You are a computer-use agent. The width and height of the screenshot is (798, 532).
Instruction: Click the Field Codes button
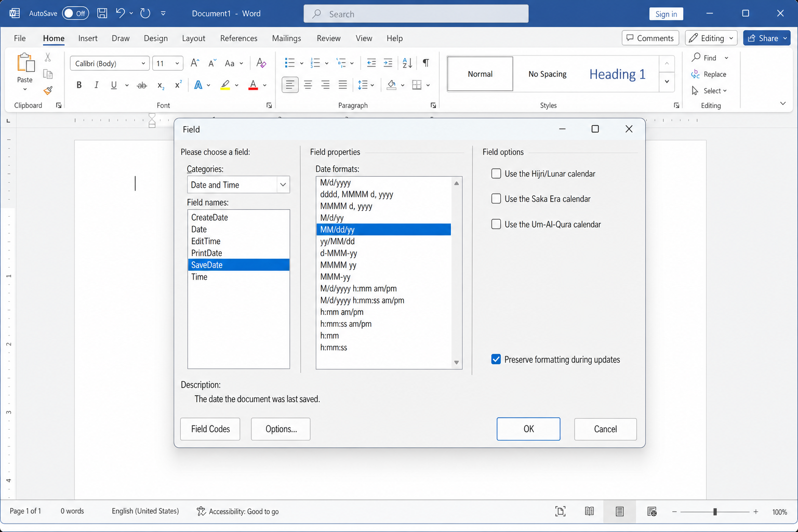click(210, 429)
